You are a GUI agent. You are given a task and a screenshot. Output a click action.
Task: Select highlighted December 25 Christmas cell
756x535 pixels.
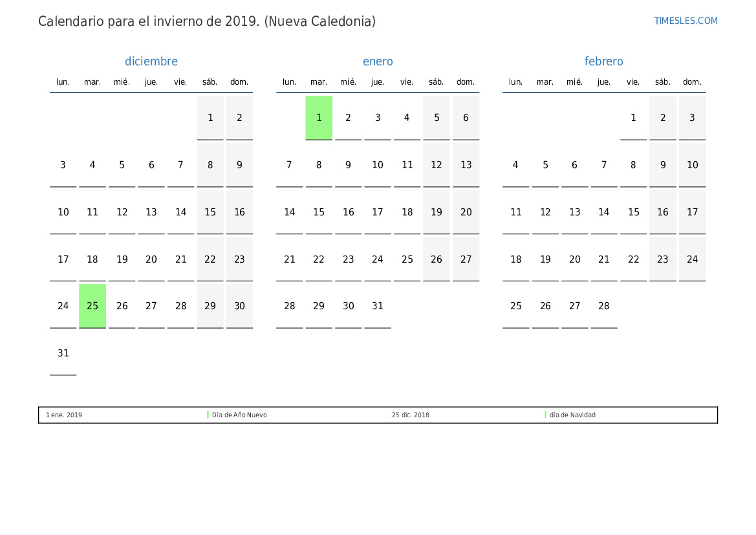92,306
